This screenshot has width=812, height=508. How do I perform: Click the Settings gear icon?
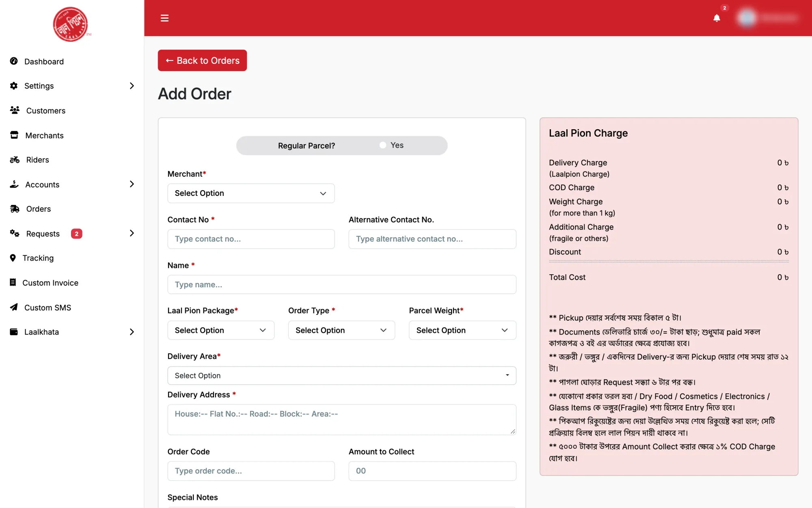14,86
